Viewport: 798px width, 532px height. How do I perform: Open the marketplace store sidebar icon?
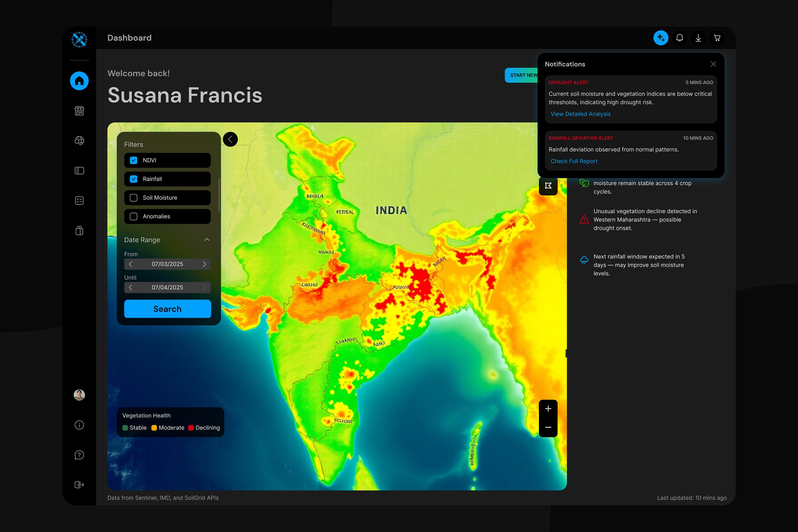pos(79,111)
